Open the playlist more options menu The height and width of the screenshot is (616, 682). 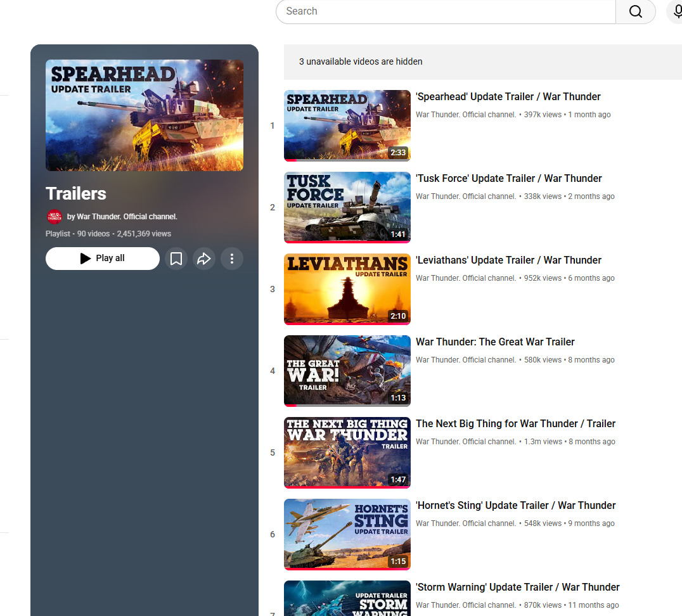(232, 259)
